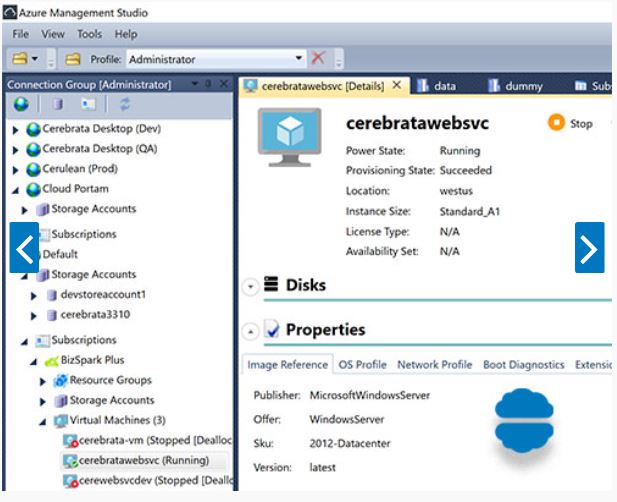
Task: Select Cerulean (Prod) tree item
Action: point(80,169)
